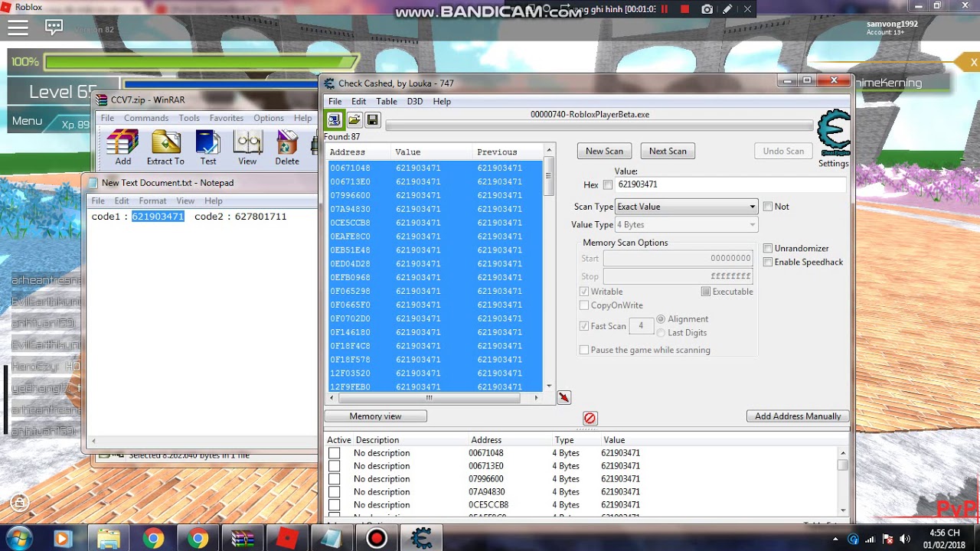980x551 pixels.
Task: Click the Memory view button
Action: click(375, 416)
